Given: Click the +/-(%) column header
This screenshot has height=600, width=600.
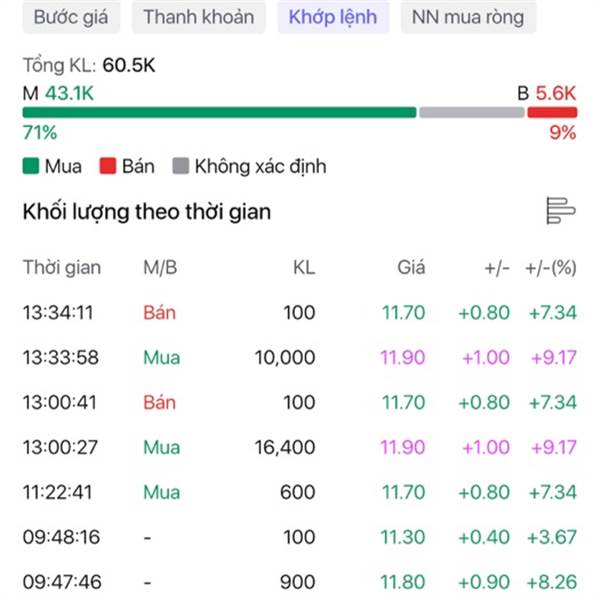Looking at the screenshot, I should tap(551, 267).
